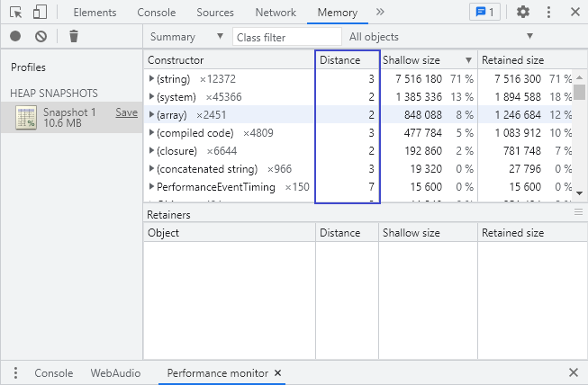Click into the Class filter field
This screenshot has width=588, height=385.
click(x=286, y=37)
